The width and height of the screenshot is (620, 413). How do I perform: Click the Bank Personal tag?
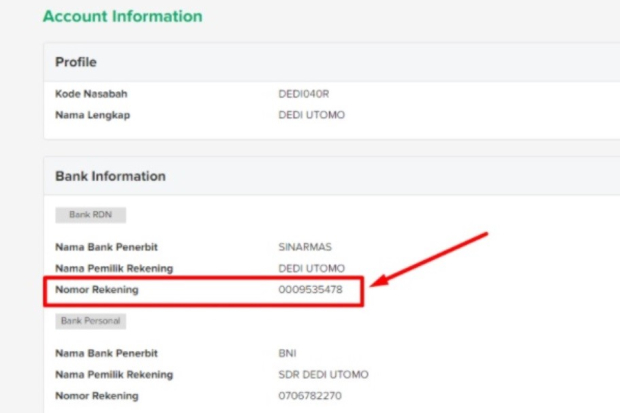click(90, 321)
